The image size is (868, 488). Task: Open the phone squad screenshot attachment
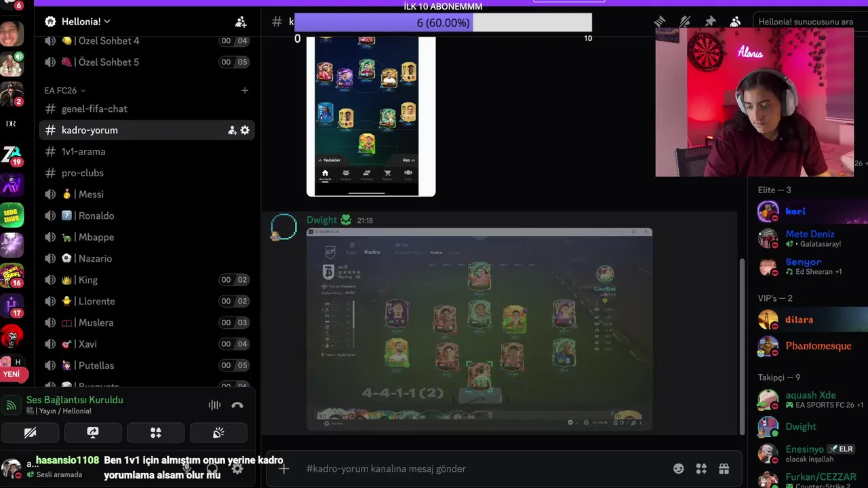(371, 117)
